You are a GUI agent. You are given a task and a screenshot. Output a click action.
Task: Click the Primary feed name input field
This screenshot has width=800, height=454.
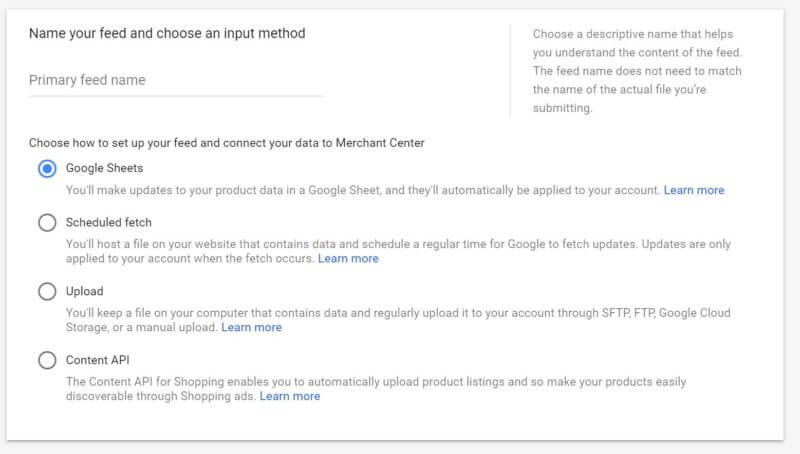pyautogui.click(x=176, y=81)
